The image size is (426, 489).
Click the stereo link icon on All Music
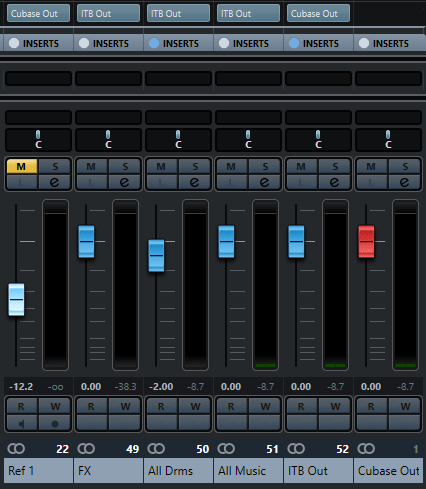226,449
